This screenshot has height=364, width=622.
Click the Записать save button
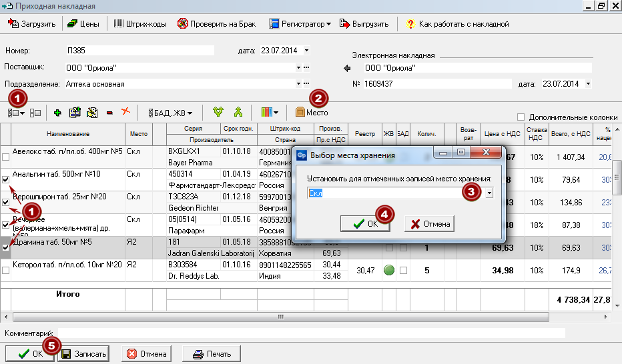(x=83, y=354)
